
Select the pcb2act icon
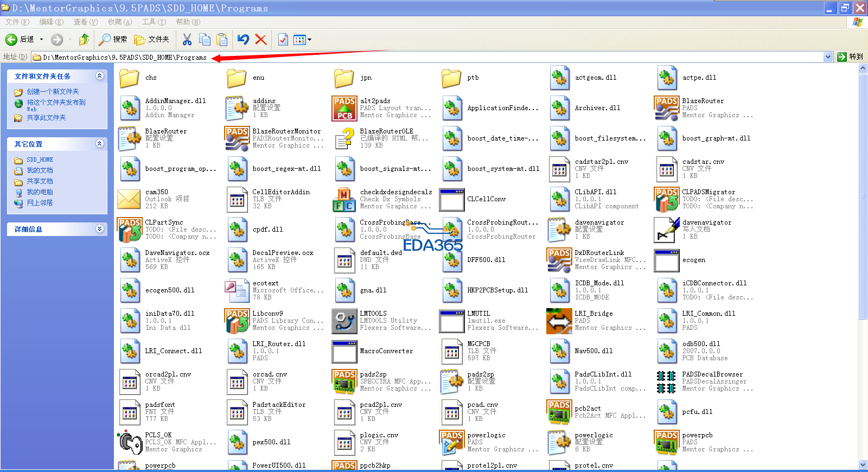click(559, 412)
